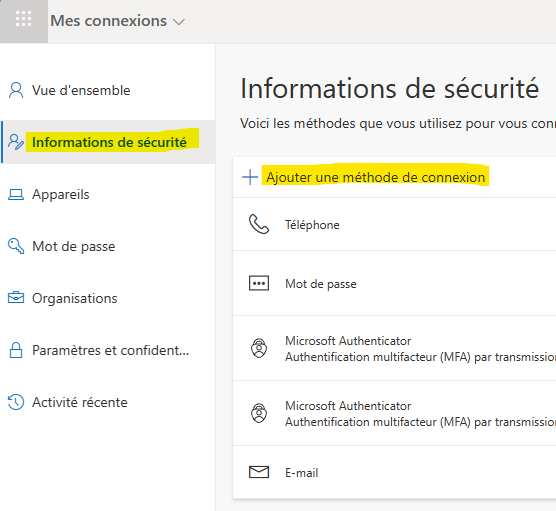Viewport: 556px width, 511px height.
Task: Click the Appareils laptop icon
Action: pyautogui.click(x=16, y=195)
